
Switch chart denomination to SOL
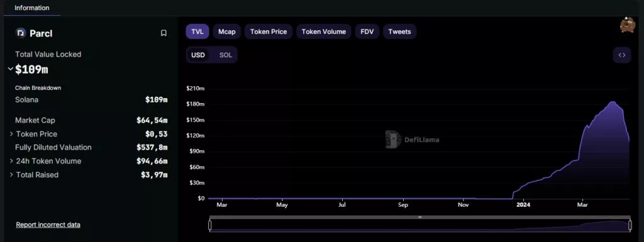coord(226,55)
